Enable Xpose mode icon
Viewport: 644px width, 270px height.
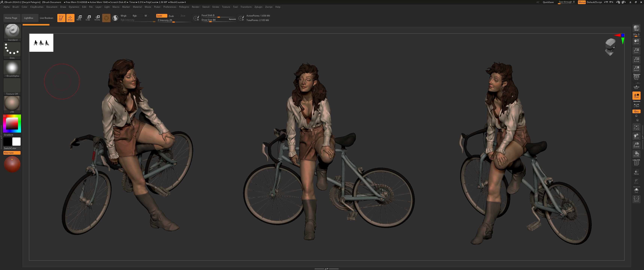click(636, 199)
